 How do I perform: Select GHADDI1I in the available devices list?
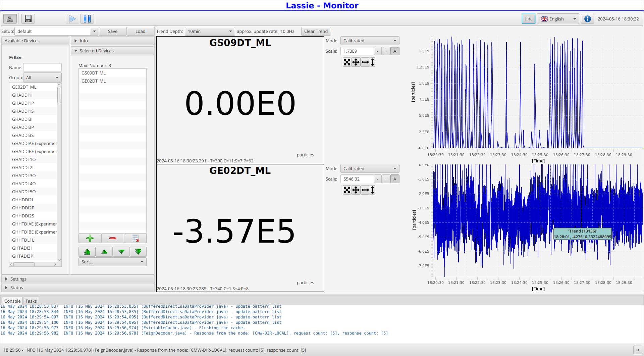[x=33, y=95]
